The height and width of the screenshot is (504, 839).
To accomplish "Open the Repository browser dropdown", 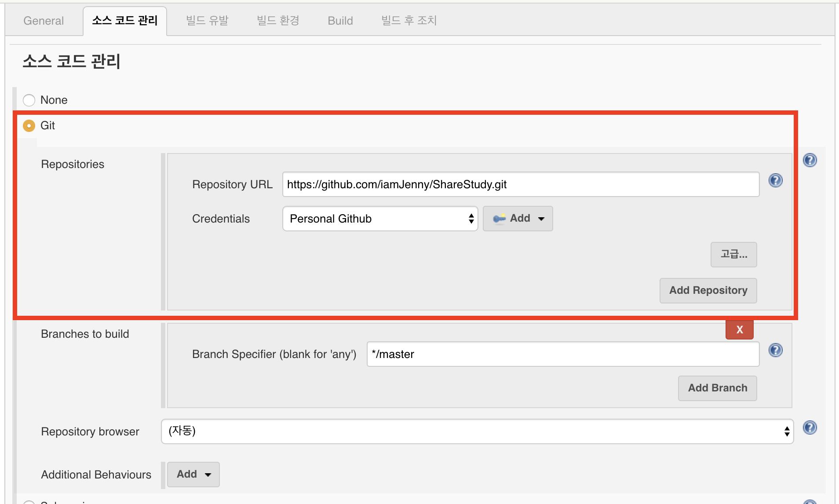I will tap(477, 431).
